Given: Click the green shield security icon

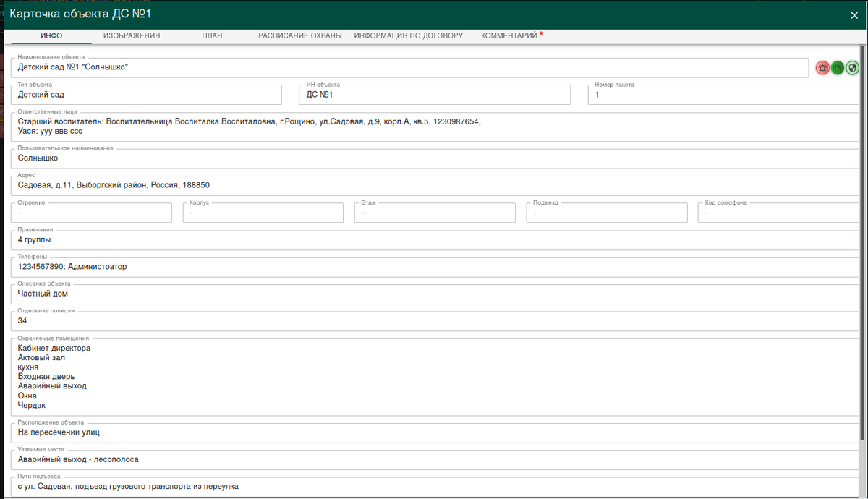Looking at the screenshot, I should point(853,68).
